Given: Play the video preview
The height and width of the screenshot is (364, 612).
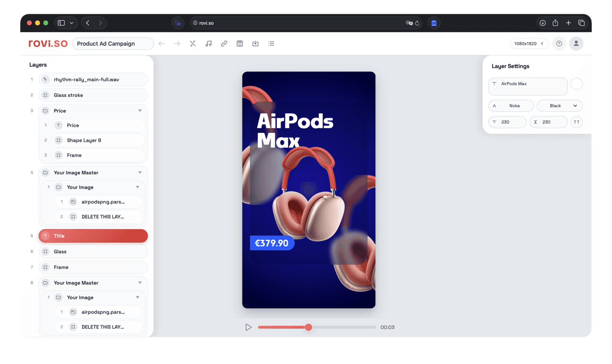Looking at the screenshot, I should click(248, 327).
